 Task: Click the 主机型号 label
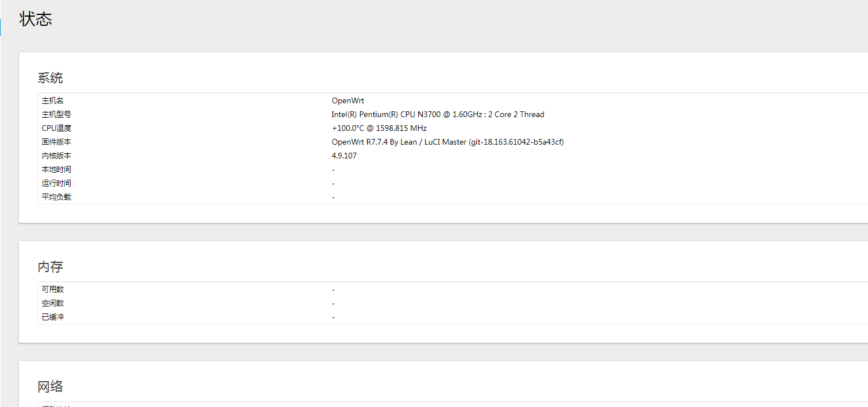(x=56, y=114)
